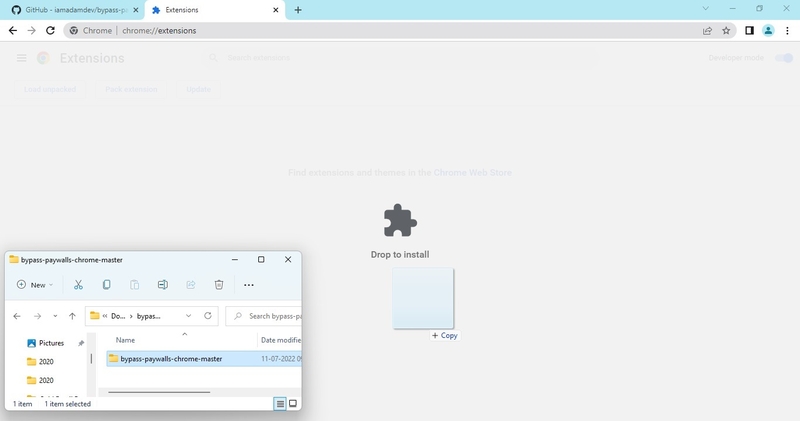
Task: Open the New item dropdown in Explorer
Action: pyautogui.click(x=35, y=285)
